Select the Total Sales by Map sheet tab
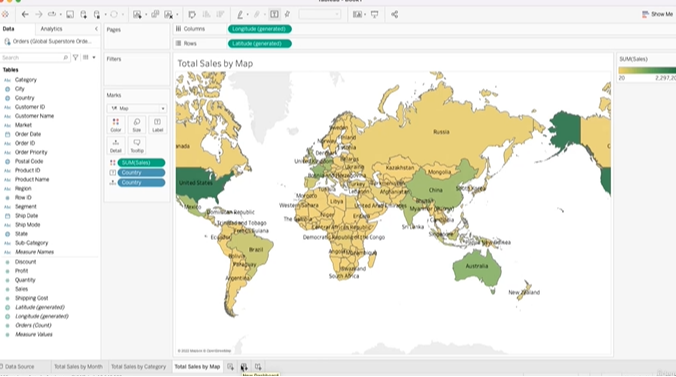676x377 pixels. 197,367
